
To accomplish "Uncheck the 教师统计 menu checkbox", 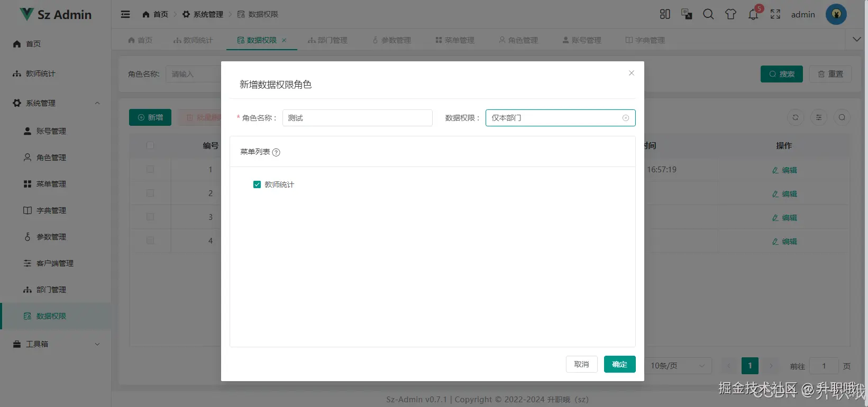I will pyautogui.click(x=257, y=184).
